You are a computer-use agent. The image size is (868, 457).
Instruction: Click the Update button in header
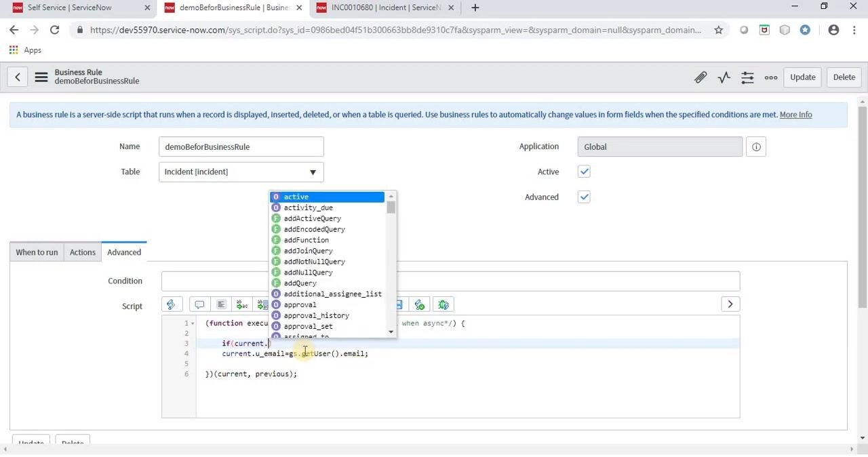[x=803, y=77]
